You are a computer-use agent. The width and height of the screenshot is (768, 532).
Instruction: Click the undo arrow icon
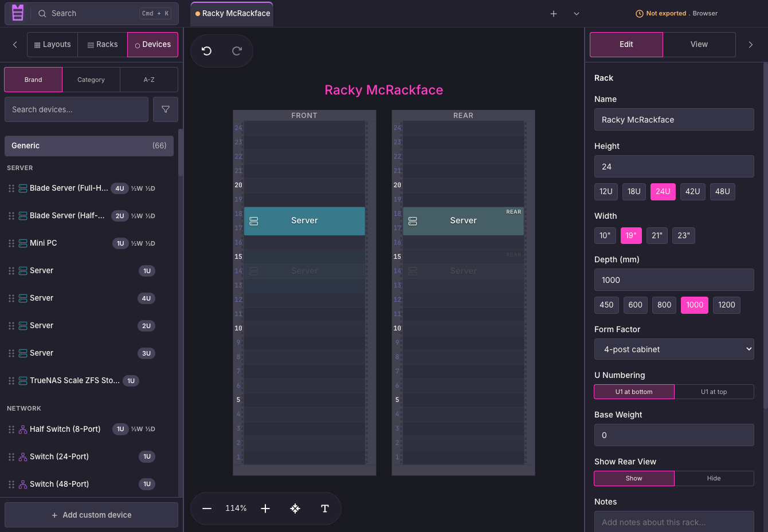tap(207, 51)
